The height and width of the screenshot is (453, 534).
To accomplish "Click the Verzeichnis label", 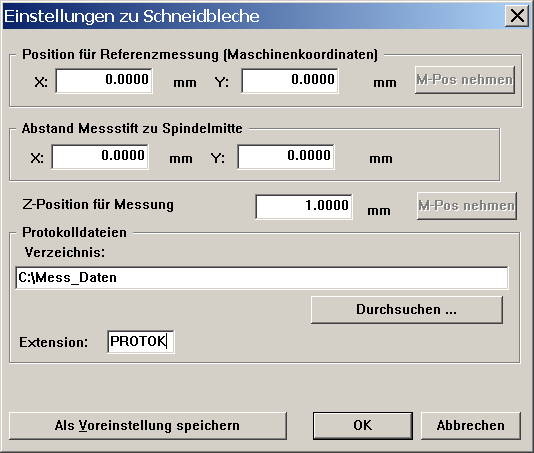I will [x=65, y=252].
